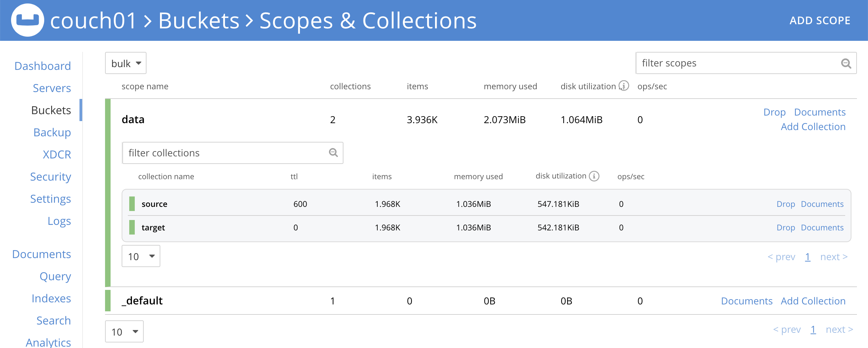The width and height of the screenshot is (868, 348).
Task: Open the collections page size dropdown showing 10
Action: 141,256
